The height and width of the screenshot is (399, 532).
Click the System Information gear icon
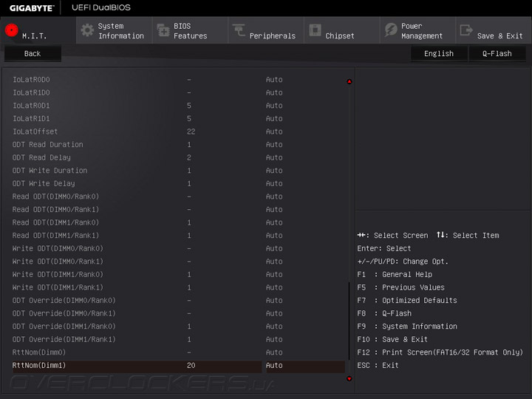[87, 30]
